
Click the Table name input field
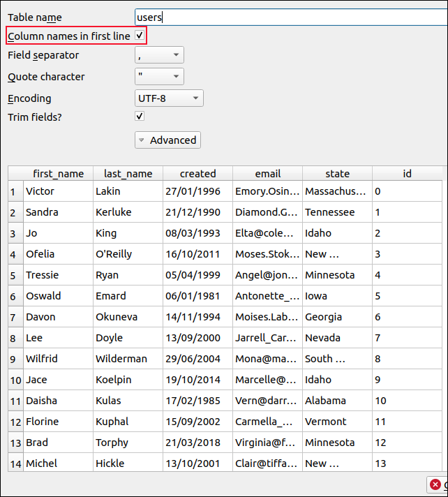click(290, 17)
